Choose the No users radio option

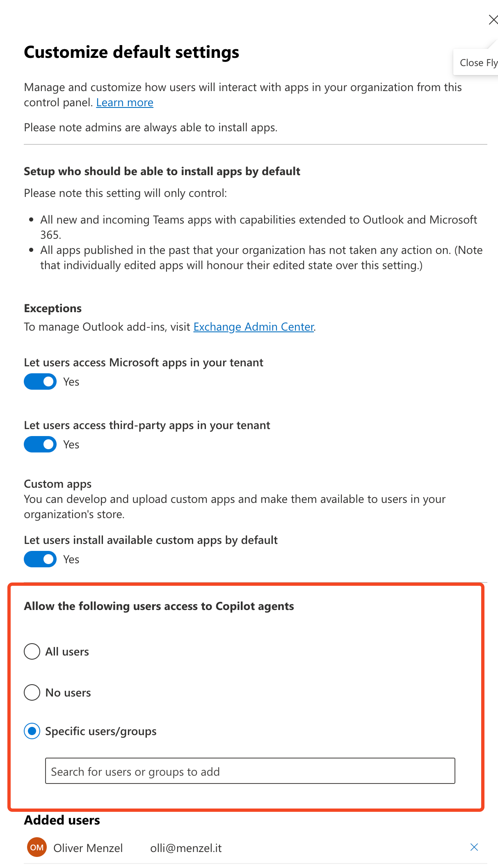[32, 692]
